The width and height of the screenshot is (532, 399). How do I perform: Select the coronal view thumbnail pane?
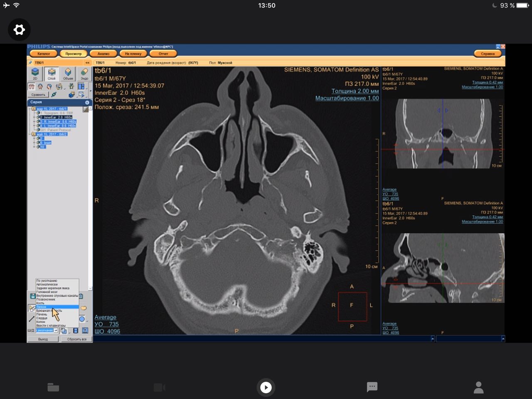[x=443, y=133]
